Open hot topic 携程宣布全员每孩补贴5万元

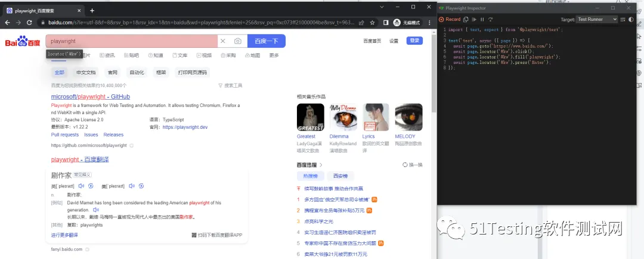coord(335,211)
